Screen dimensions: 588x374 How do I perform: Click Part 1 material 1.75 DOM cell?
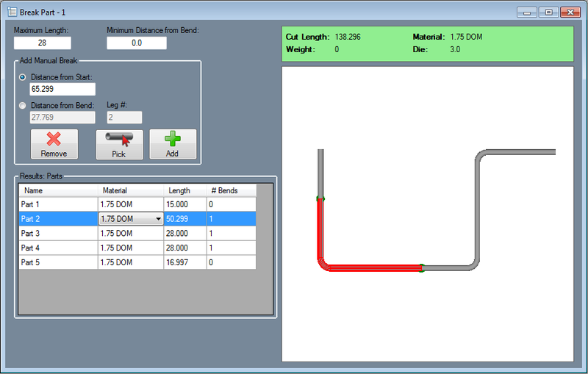tap(131, 204)
